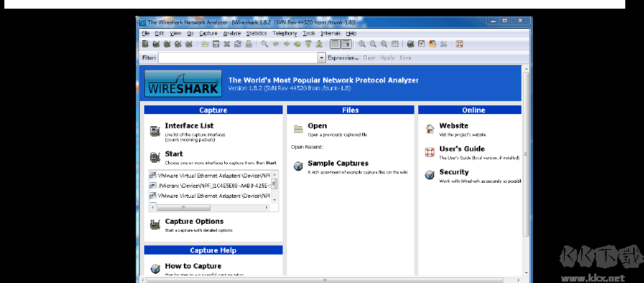Viewport: 644px width, 283px height.
Task: Click the Clear filter button
Action: pos(369,58)
